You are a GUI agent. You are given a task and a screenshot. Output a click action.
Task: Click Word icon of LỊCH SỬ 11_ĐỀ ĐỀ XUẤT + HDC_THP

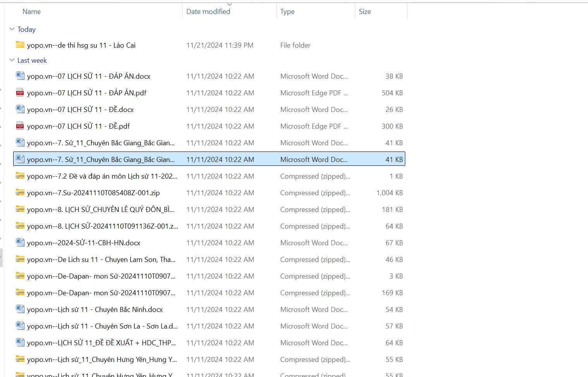(20, 343)
